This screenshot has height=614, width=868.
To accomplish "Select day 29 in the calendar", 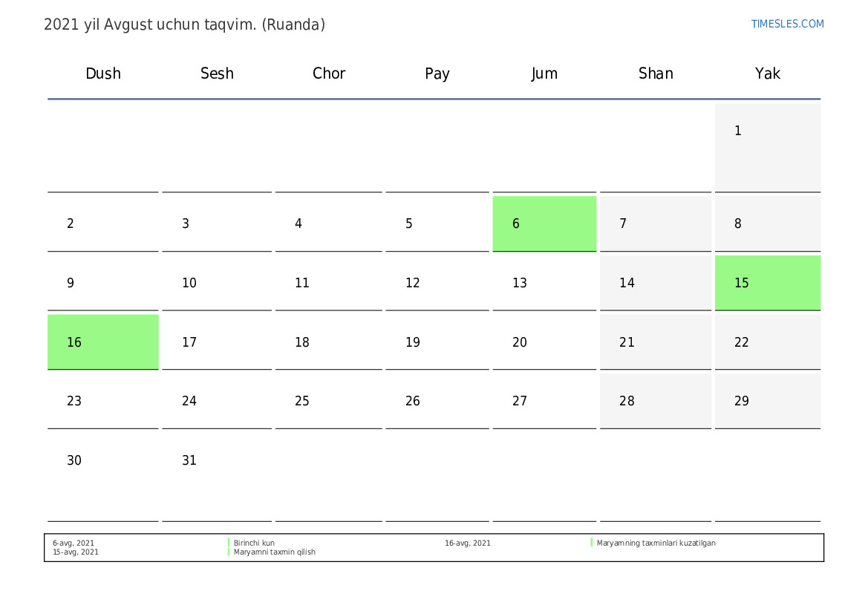I will 768,401.
